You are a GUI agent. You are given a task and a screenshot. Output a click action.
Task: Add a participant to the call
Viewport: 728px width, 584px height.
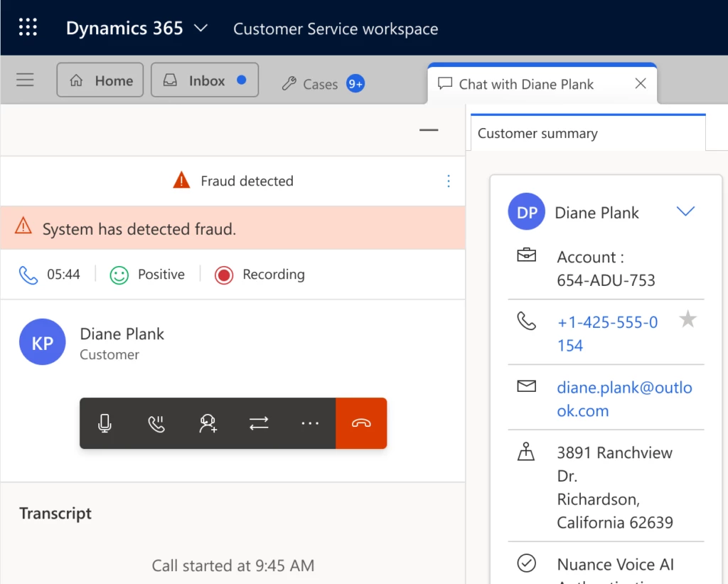208,423
